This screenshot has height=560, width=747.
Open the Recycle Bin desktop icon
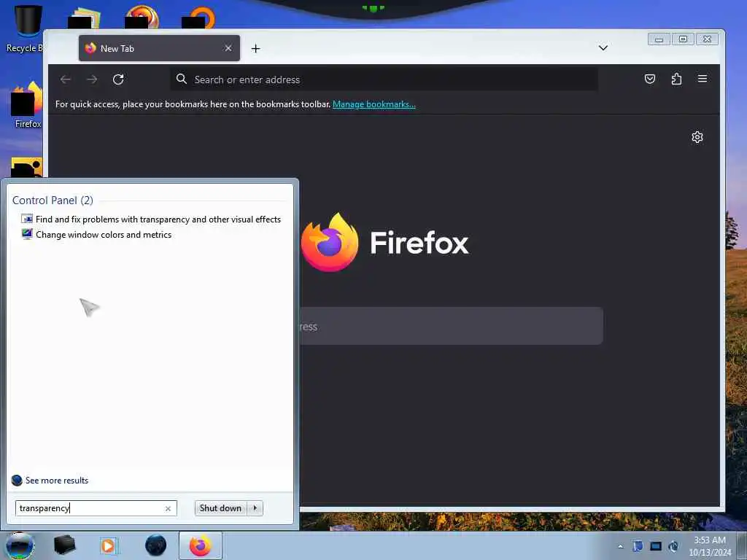[x=27, y=28]
